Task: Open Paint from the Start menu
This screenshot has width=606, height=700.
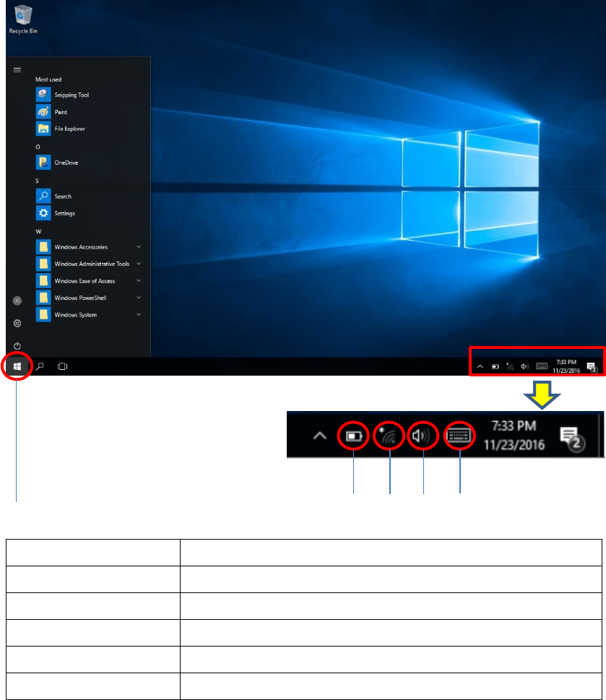Action: pyautogui.click(x=52, y=111)
